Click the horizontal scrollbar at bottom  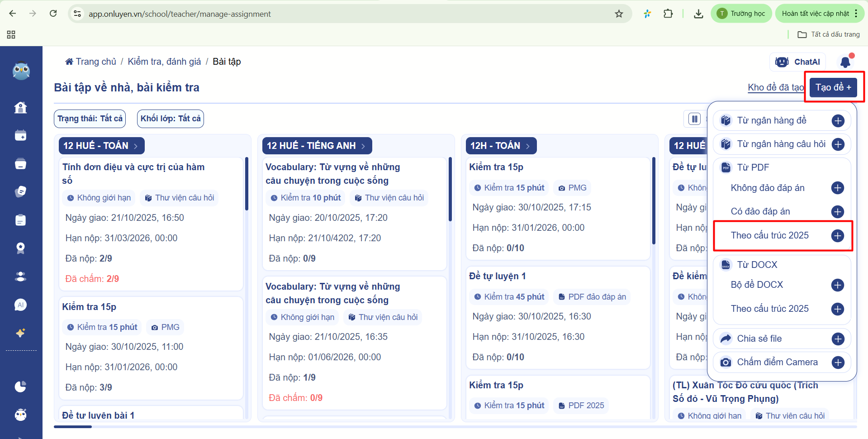point(72,426)
